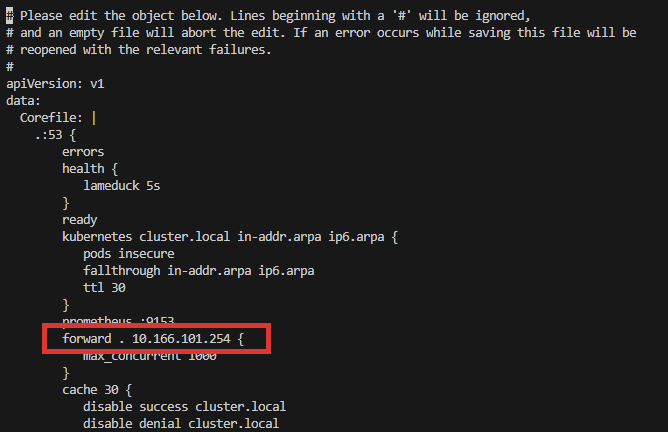Place cursor on 'pods insecure' line
668x432 pixels.
[x=129, y=254]
